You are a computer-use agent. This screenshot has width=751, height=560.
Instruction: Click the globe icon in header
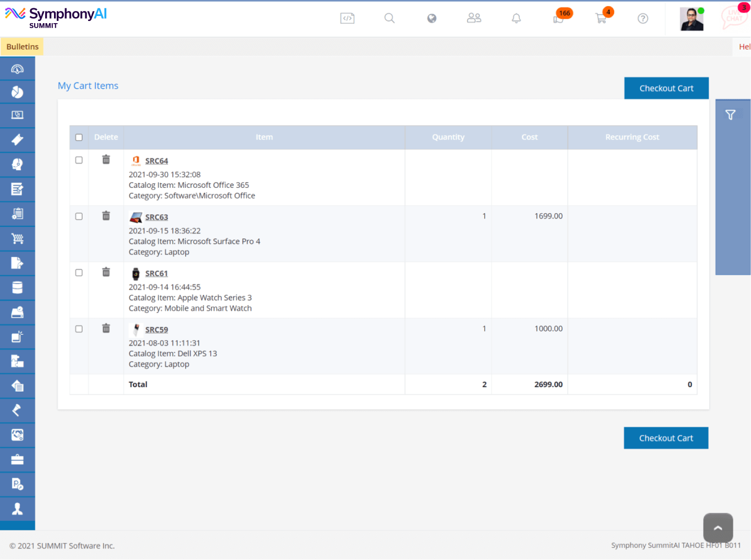pyautogui.click(x=432, y=18)
